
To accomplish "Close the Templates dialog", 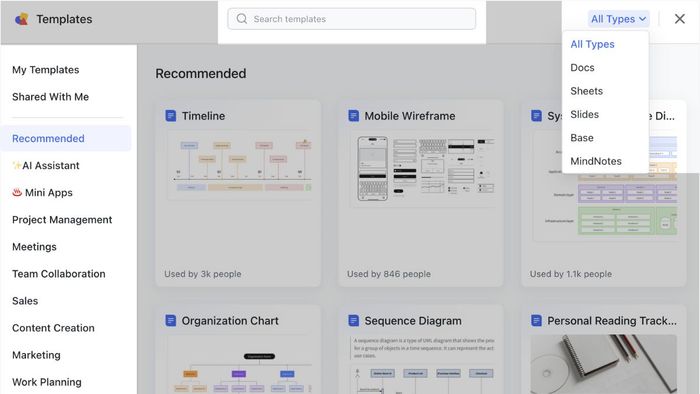I will [679, 19].
